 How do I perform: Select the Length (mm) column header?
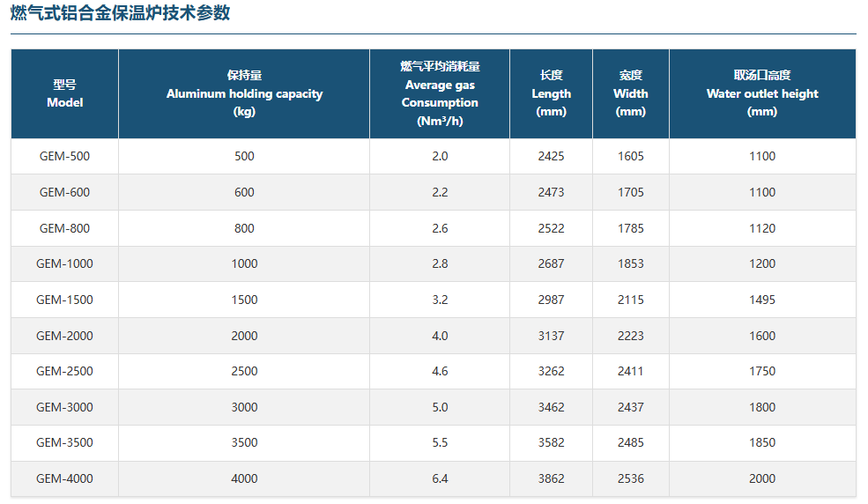(551, 93)
